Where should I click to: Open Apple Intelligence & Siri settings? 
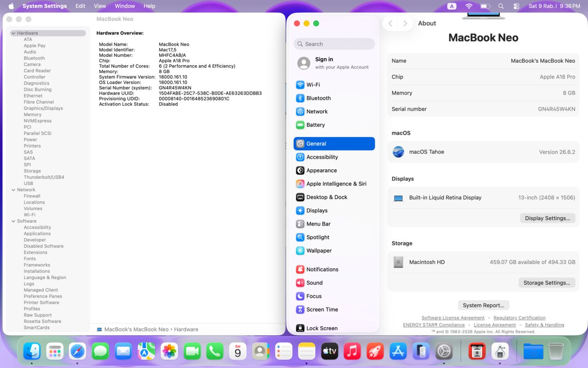coord(334,183)
